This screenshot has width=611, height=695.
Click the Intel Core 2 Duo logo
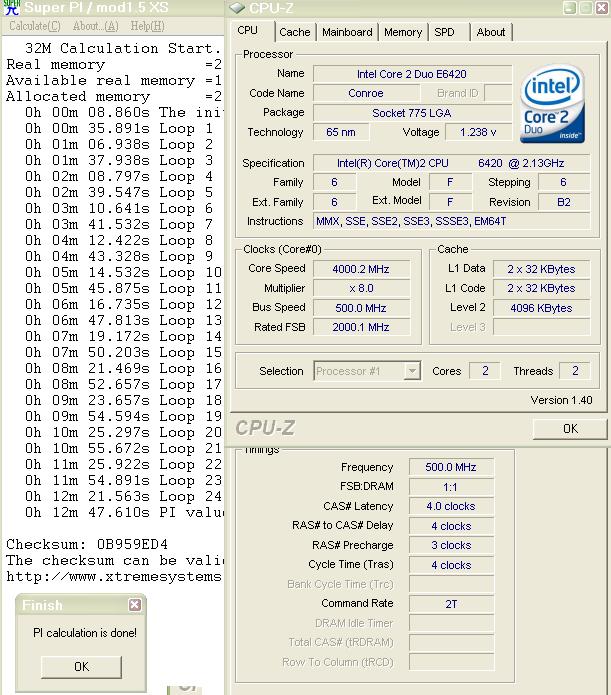coord(553,104)
